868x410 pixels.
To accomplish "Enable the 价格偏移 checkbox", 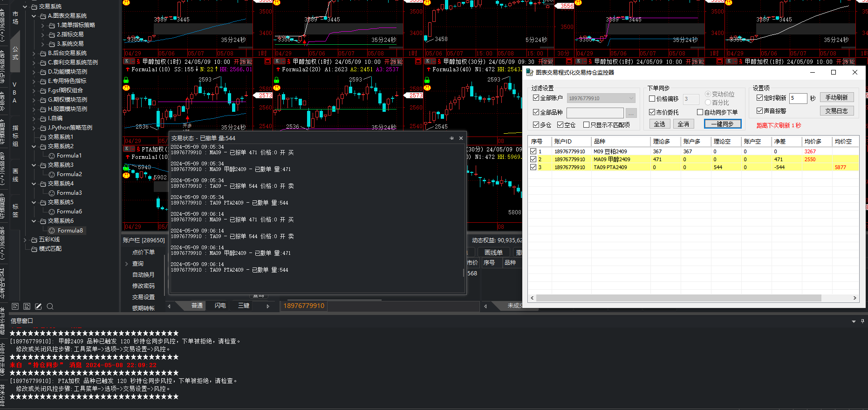I will click(x=652, y=99).
